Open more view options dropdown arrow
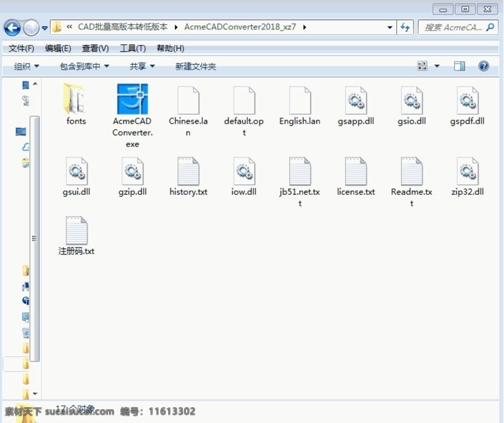The image size is (504, 423). tap(437, 66)
